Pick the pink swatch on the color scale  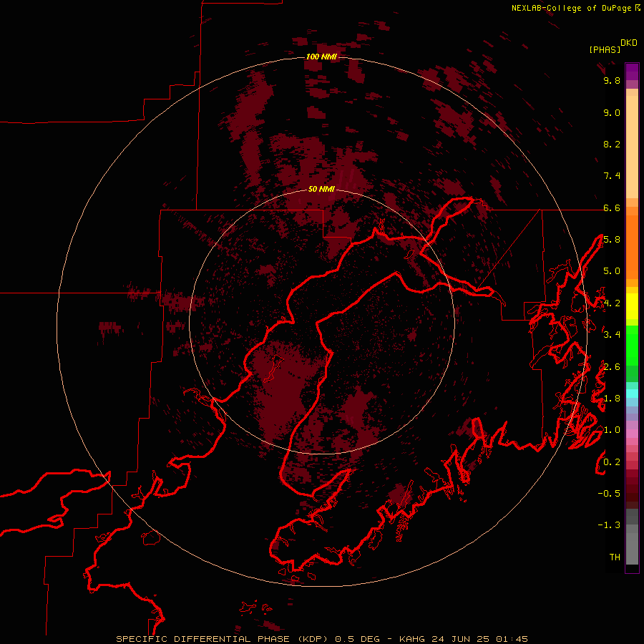632,434
